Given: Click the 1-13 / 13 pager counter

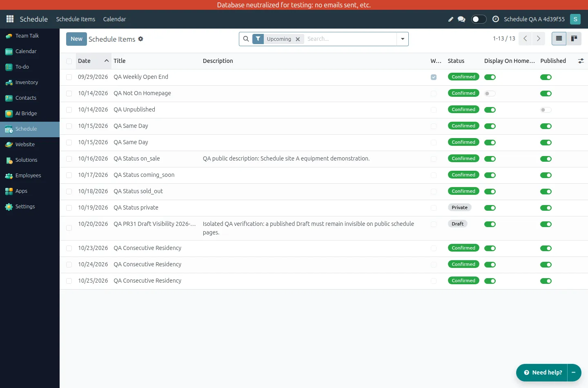Looking at the screenshot, I should [x=504, y=38].
